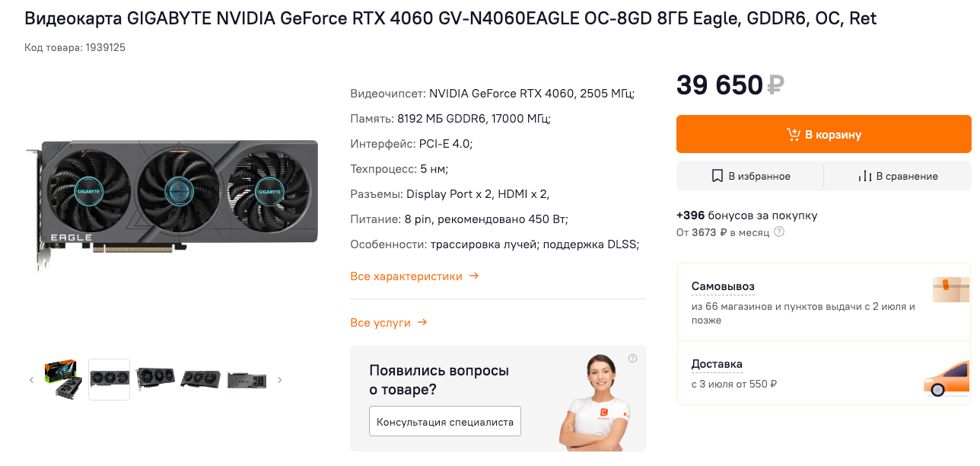Viewport: 980px width, 466px height.
Task: Add the graphics card to cart
Action: pyautogui.click(x=823, y=135)
